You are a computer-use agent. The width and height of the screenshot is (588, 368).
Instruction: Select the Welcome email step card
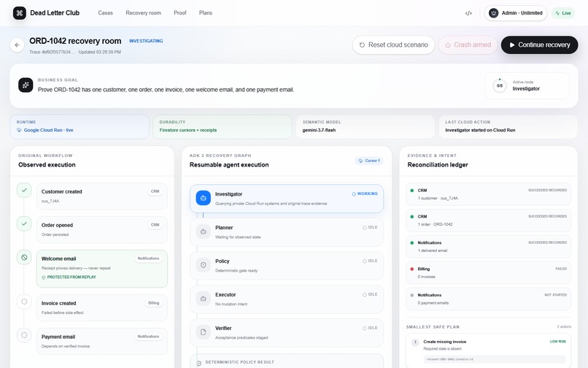(102, 269)
